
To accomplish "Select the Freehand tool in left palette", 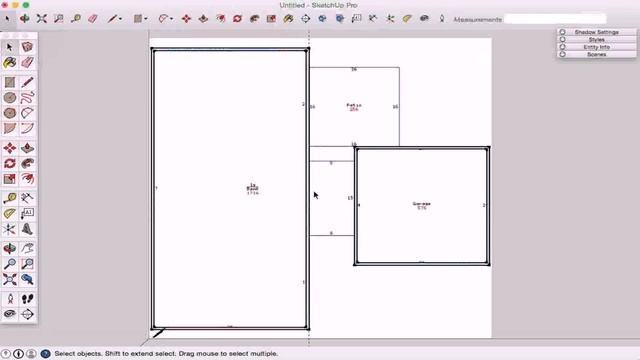I will tap(27, 98).
